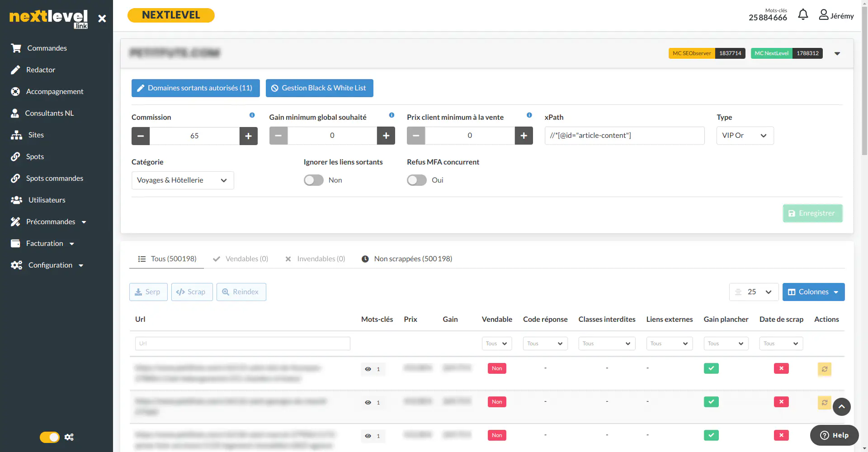The height and width of the screenshot is (452, 868).
Task: Open the notifications bell
Action: [x=803, y=14]
